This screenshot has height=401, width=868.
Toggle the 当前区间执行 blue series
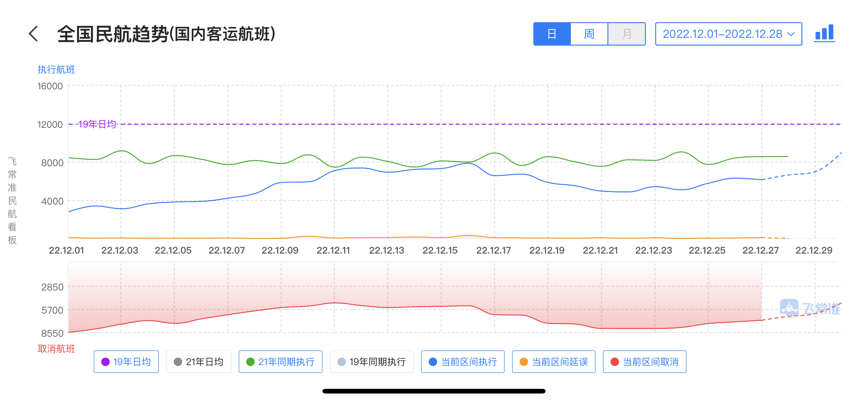(463, 362)
